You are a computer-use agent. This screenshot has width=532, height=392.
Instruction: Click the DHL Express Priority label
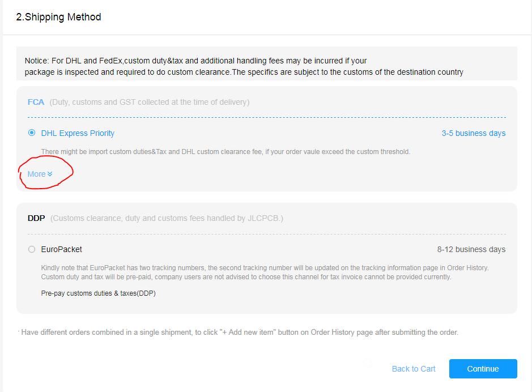tap(78, 133)
